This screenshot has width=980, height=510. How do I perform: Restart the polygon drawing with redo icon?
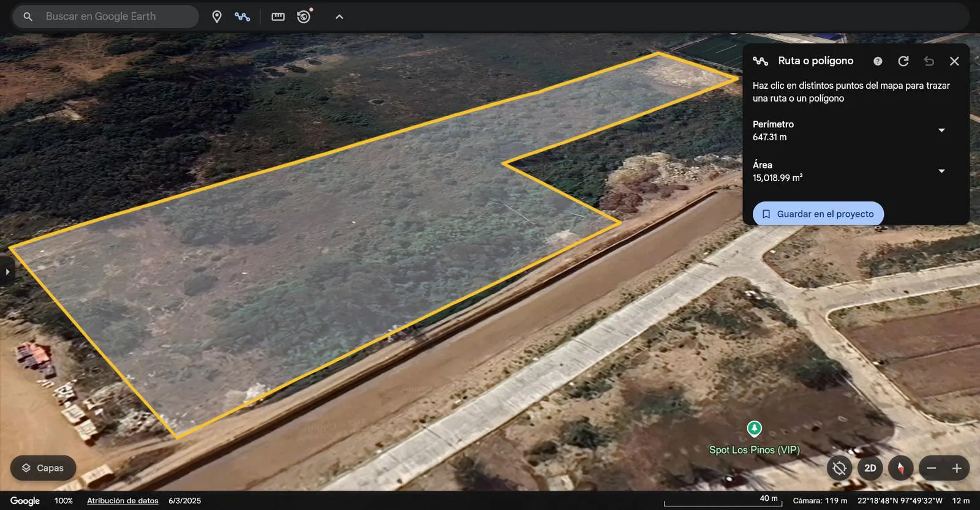(x=903, y=61)
